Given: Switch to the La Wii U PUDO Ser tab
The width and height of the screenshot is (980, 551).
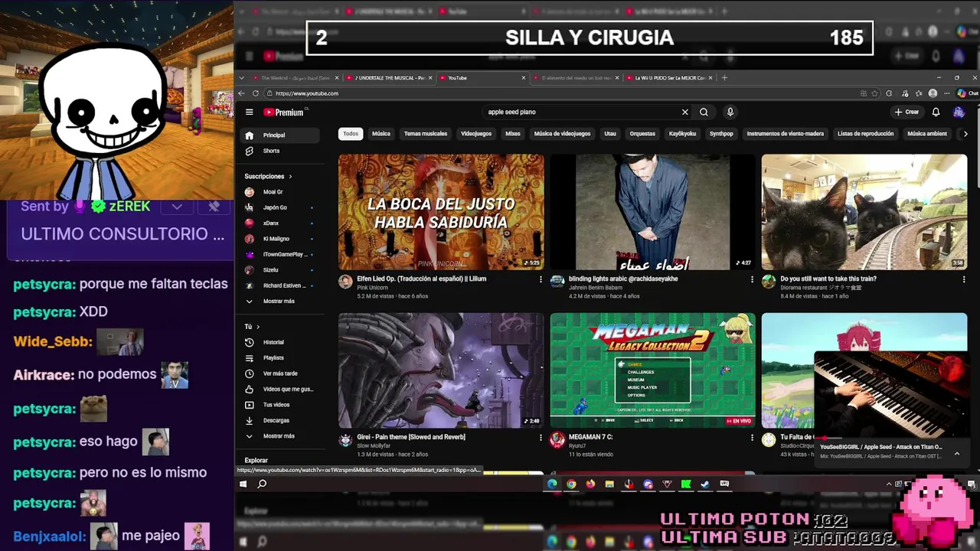Looking at the screenshot, I should (x=668, y=77).
